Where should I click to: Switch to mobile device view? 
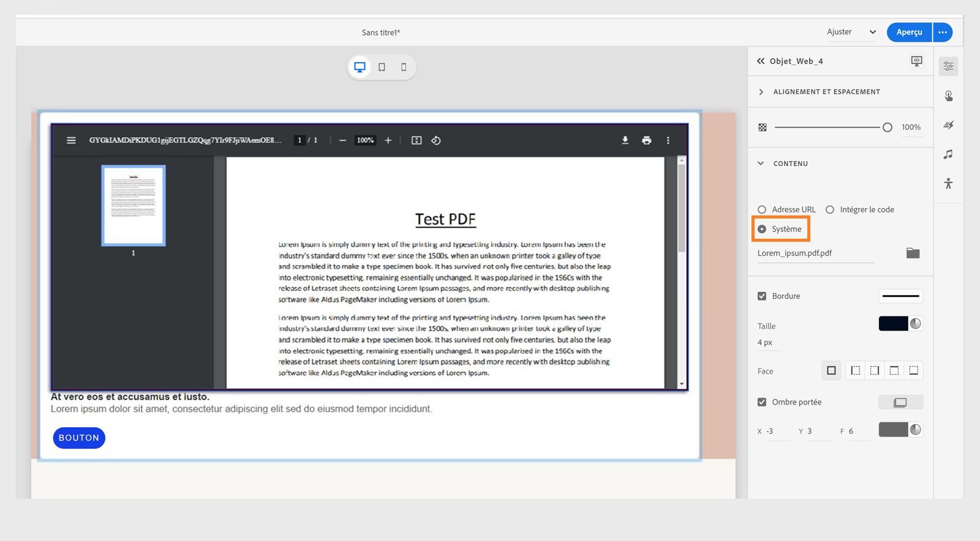404,67
